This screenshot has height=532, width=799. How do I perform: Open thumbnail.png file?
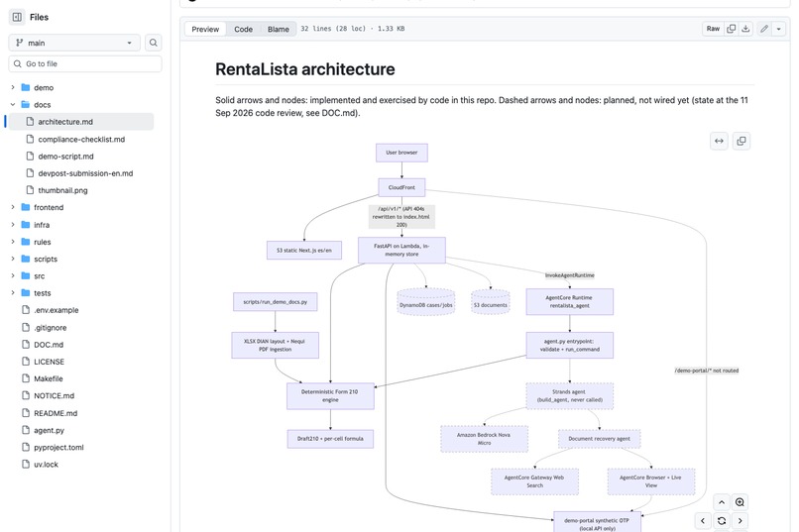coord(62,190)
